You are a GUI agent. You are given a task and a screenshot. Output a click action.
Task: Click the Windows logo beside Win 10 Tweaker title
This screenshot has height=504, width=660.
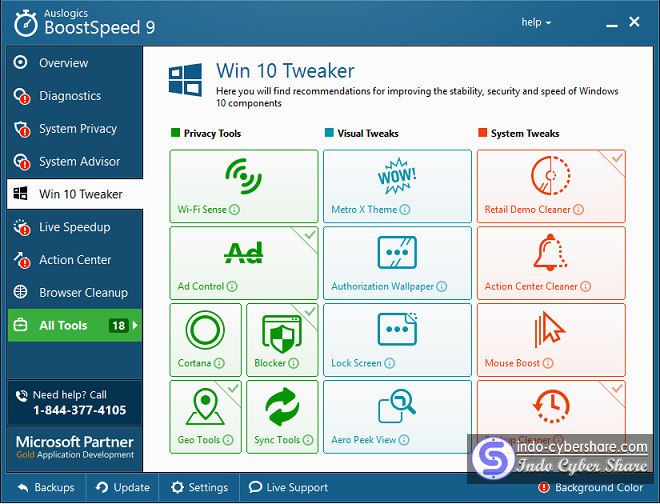(185, 80)
